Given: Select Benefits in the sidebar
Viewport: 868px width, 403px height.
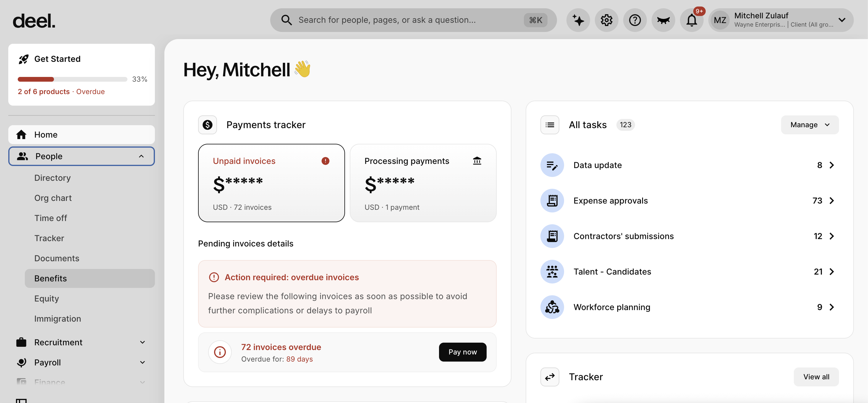Looking at the screenshot, I should tap(90, 278).
